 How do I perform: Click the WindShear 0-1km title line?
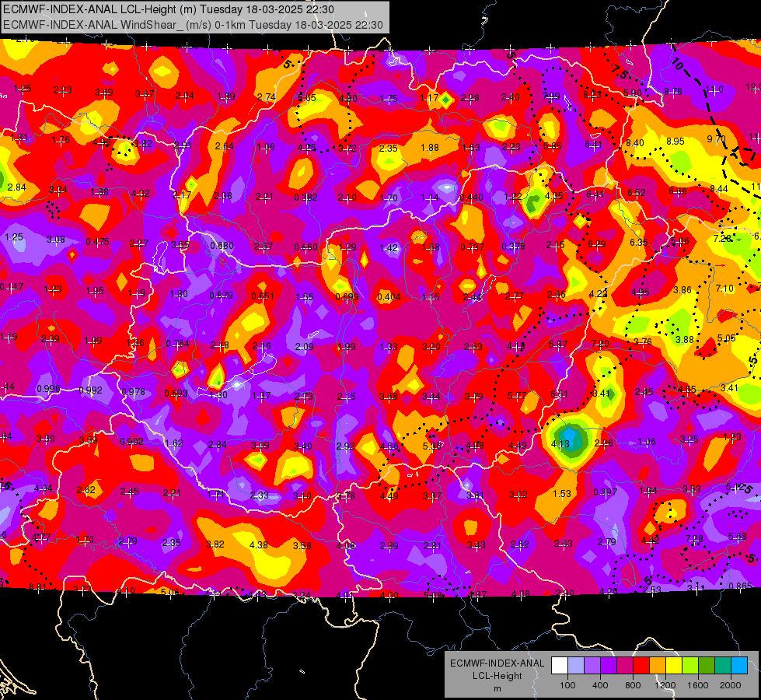[x=193, y=25]
